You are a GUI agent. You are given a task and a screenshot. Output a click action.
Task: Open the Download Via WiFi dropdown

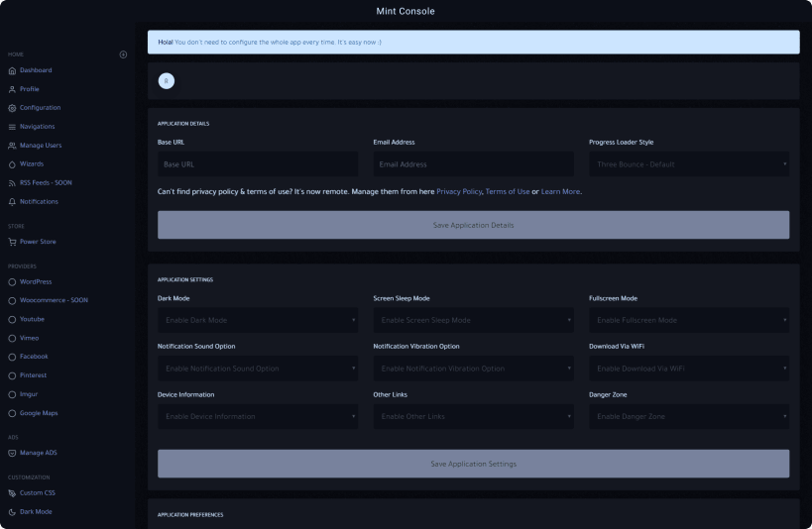[689, 369]
